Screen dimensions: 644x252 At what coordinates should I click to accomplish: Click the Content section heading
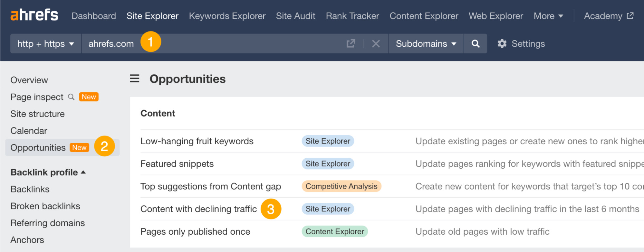click(x=158, y=113)
